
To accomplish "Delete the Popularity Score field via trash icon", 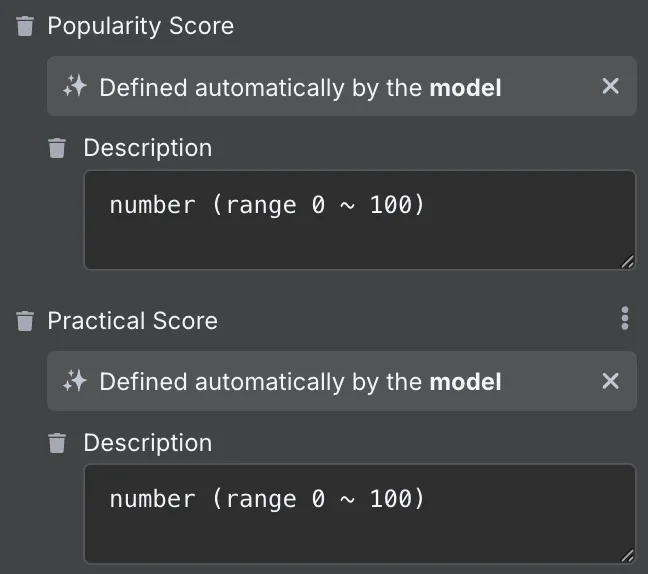I will (x=25, y=26).
